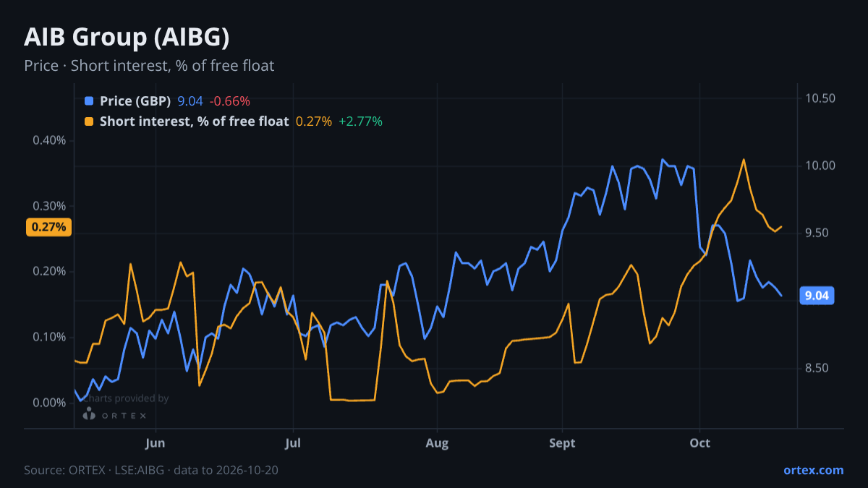Viewport: 868px width, 488px height.
Task: Click the Oct x-axis label
Action: [699, 443]
